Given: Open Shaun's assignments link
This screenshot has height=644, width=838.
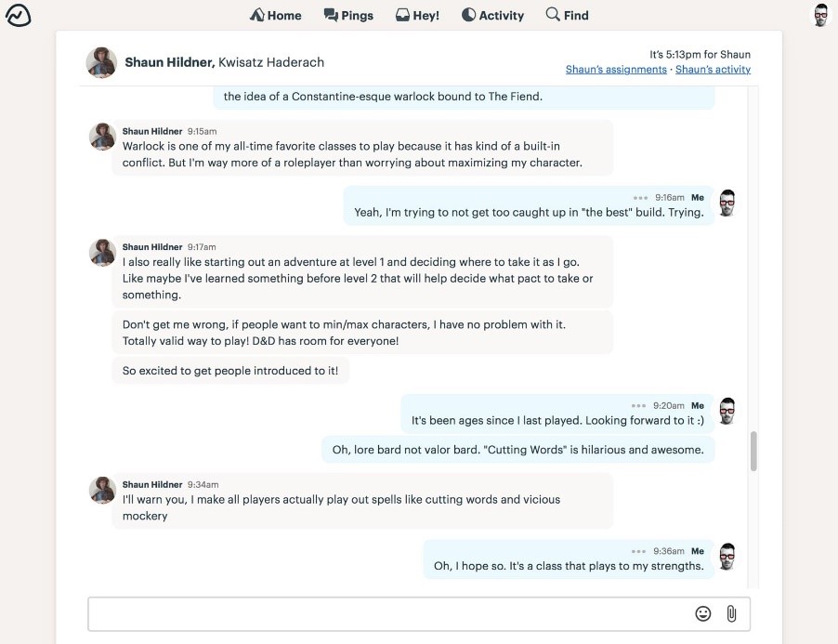Looking at the screenshot, I should (x=616, y=70).
